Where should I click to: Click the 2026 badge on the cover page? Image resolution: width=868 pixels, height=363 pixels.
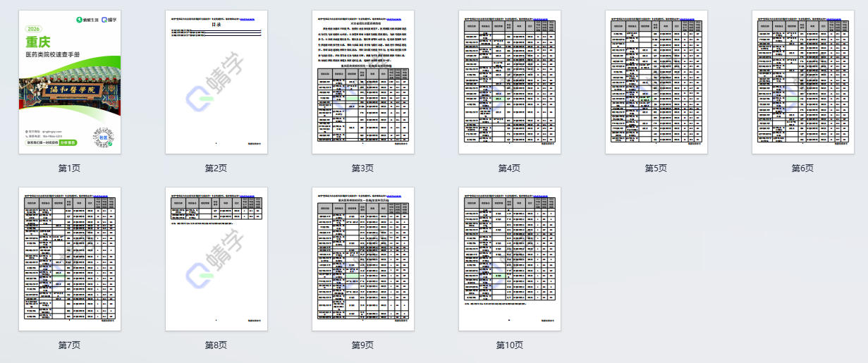(34, 29)
